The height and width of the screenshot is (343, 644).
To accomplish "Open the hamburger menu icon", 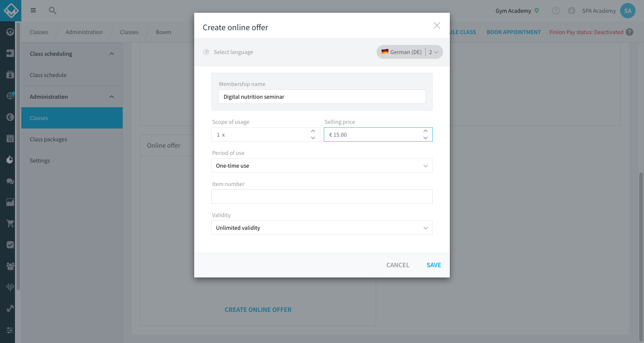I will click(33, 11).
